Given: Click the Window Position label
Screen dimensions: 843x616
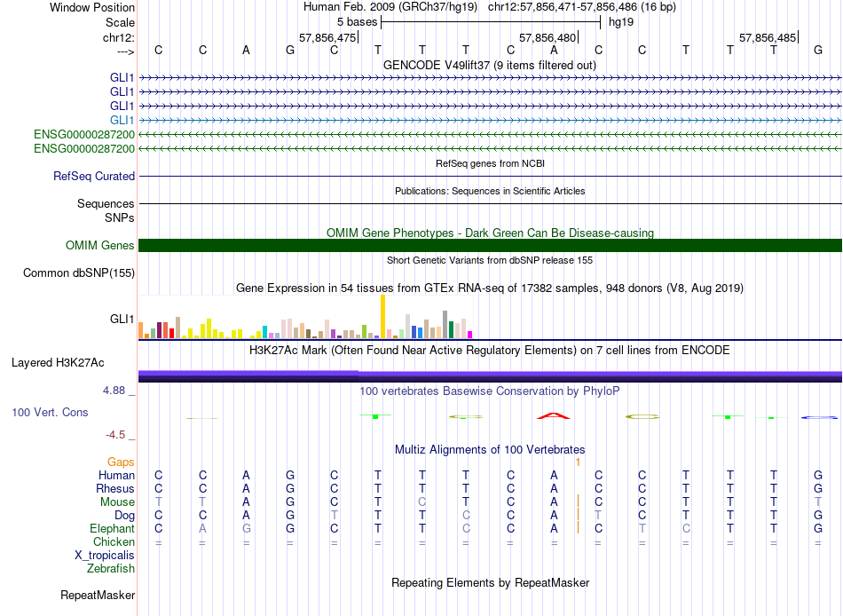Looking at the screenshot, I should pos(92,7).
